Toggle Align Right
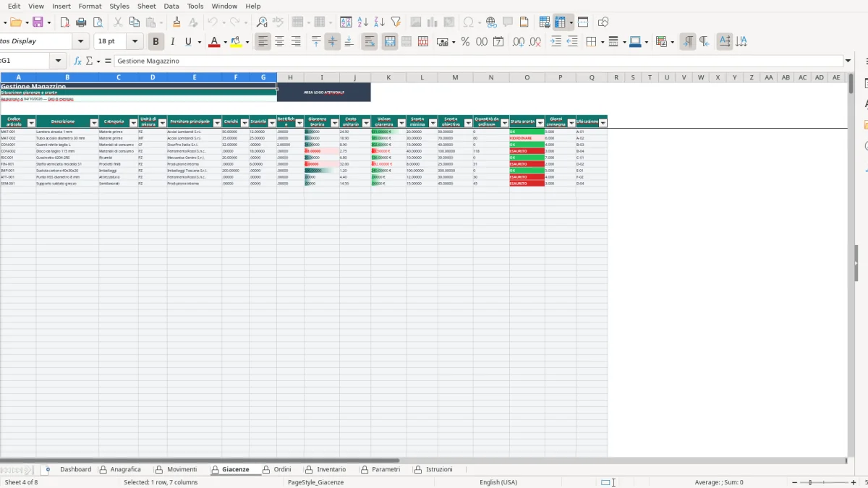Screen dimensions: 868x488 [x=296, y=42]
